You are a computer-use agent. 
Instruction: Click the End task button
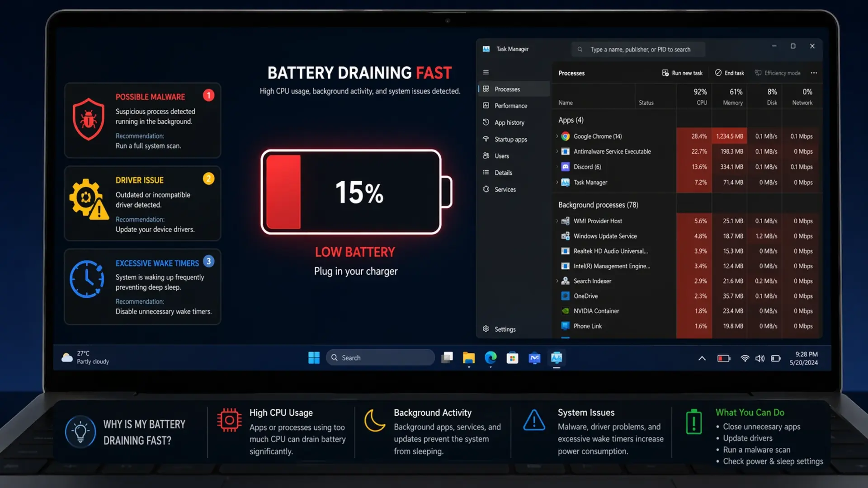[x=729, y=73]
